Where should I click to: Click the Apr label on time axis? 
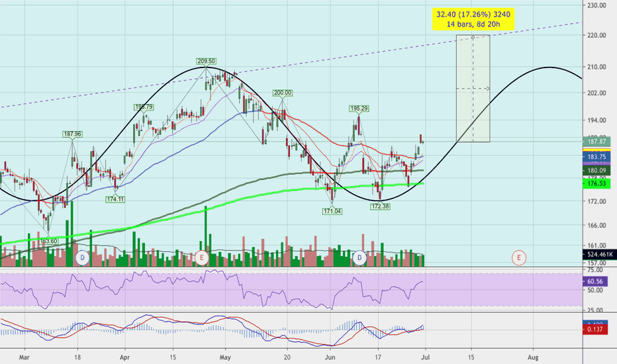pos(124,357)
